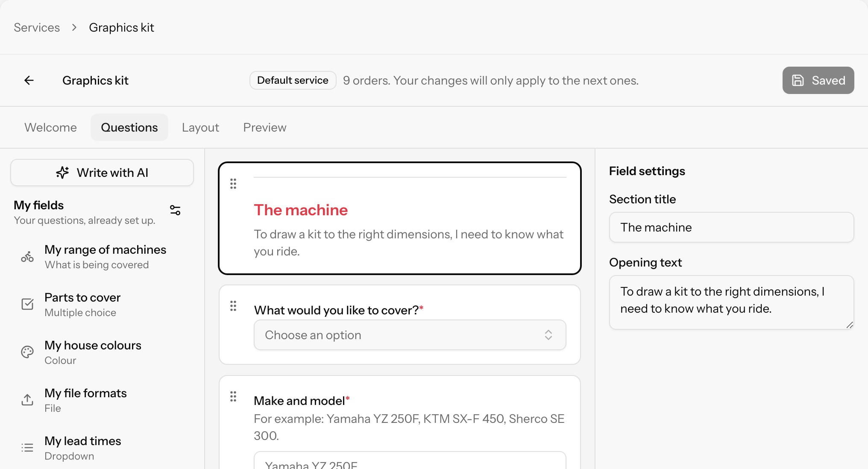Viewport: 868px width, 469px height.
Task: Open the My fields filter settings icon
Action: click(x=175, y=210)
